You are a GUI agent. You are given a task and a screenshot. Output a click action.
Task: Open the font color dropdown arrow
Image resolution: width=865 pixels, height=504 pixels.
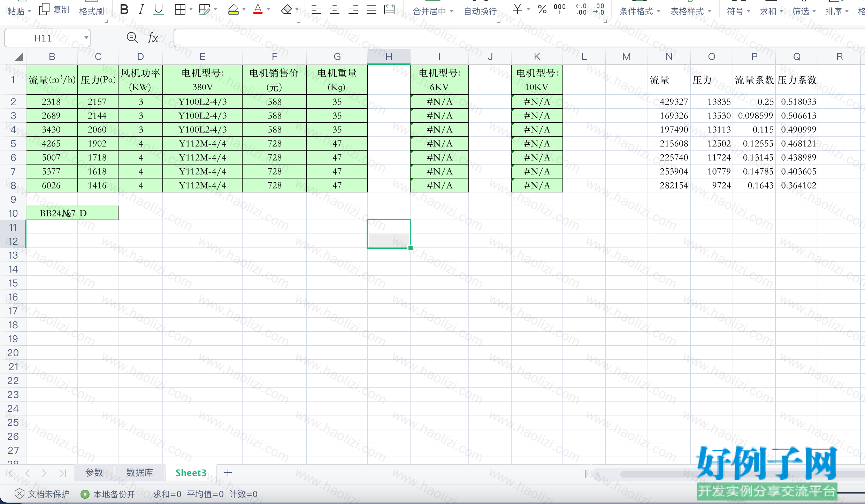click(268, 9)
